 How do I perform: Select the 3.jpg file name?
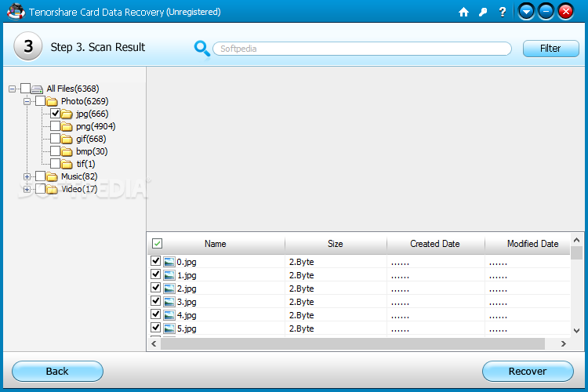pos(187,302)
